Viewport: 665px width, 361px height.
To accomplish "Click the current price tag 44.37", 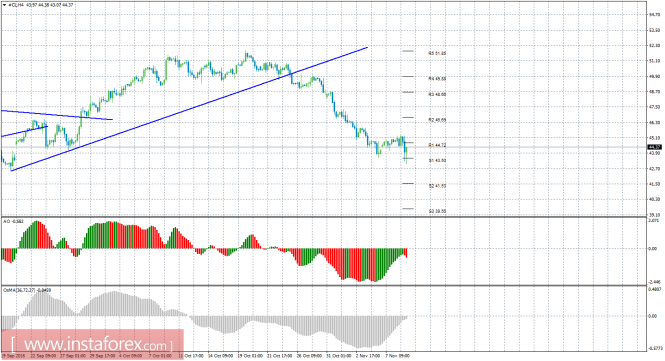I will coord(655,147).
